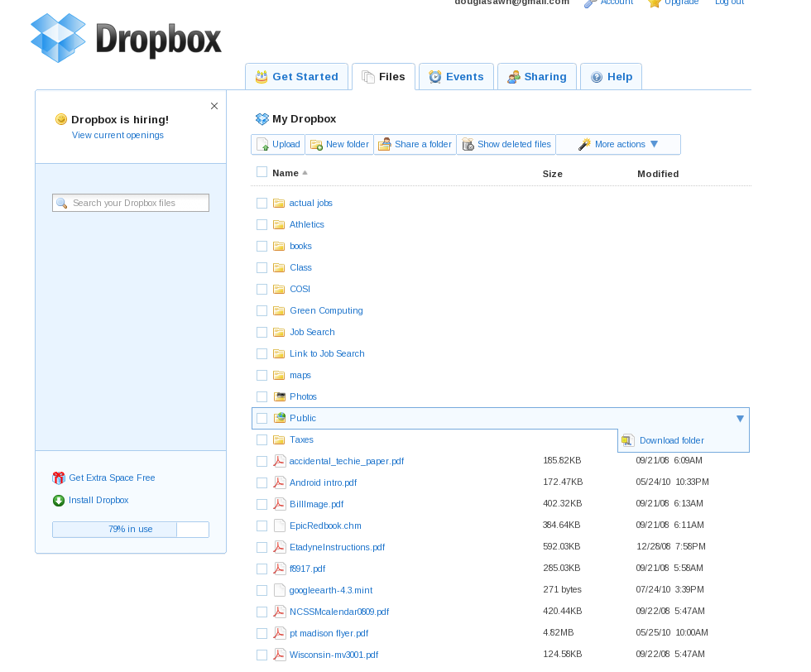Open the COSI folder
The width and height of the screenshot is (811, 672).
[300, 289]
